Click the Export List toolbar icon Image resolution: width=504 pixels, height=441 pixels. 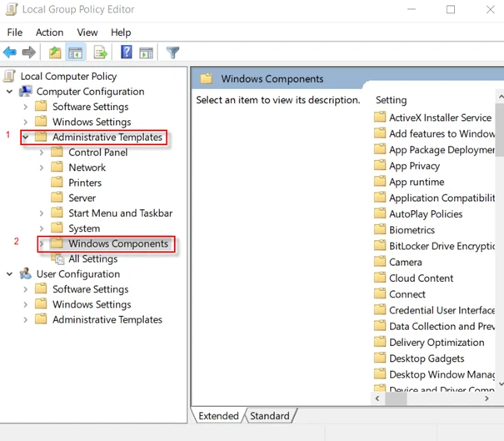coord(101,53)
